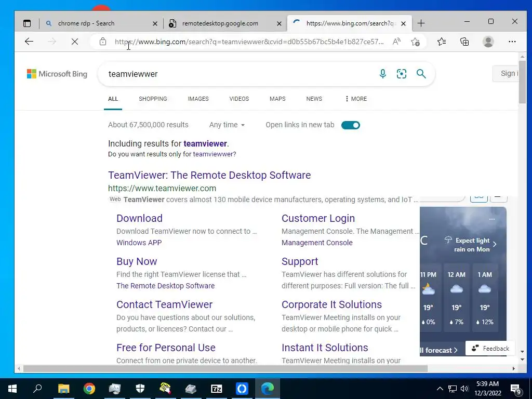This screenshot has width=532, height=399.
Task: Click the Feedback button
Action: pyautogui.click(x=490, y=349)
